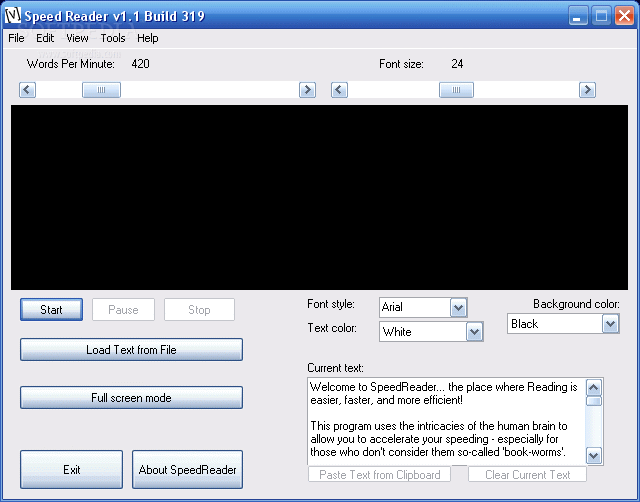Open the View menu
The width and height of the screenshot is (640, 502).
click(x=77, y=38)
